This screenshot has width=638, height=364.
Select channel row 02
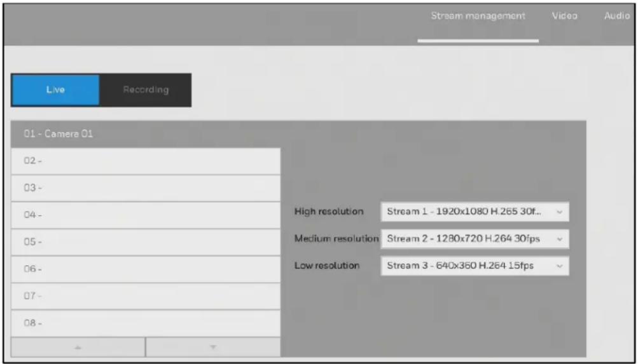(x=146, y=161)
